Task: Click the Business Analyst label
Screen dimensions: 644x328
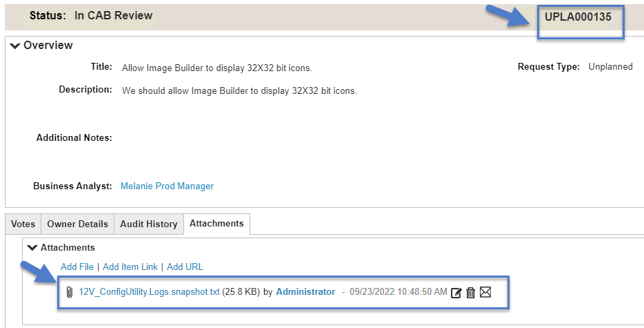Action: pos(72,186)
